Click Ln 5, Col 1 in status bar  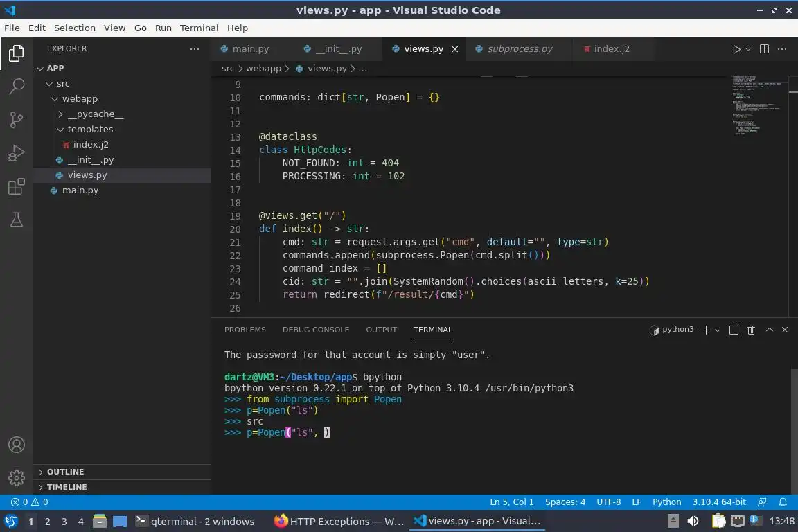(511, 502)
